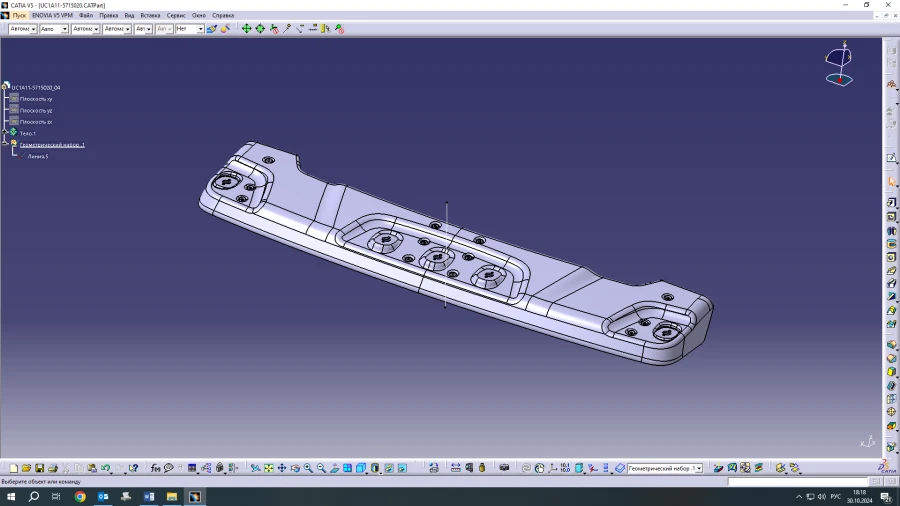This screenshot has width=900, height=506.
Task: Open the 'Нет' dropdown in graphic properties toolbar
Action: point(200,29)
